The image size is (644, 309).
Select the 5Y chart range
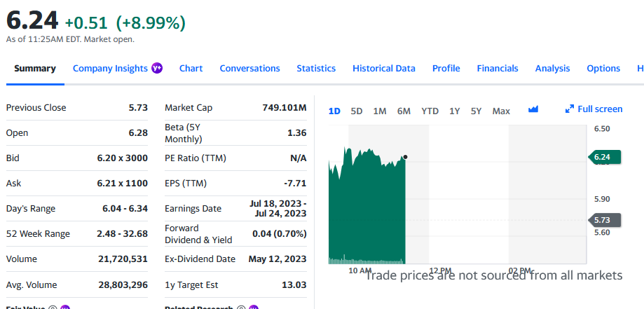476,111
